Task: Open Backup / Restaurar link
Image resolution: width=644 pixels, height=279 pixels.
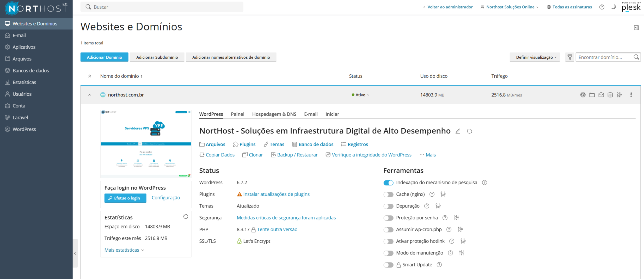Action: tap(295, 155)
